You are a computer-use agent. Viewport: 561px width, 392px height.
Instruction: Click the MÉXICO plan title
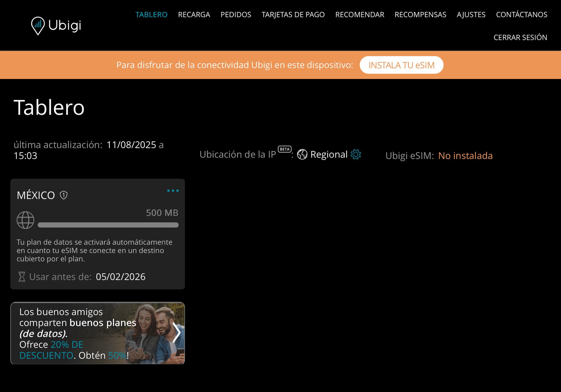tap(36, 195)
